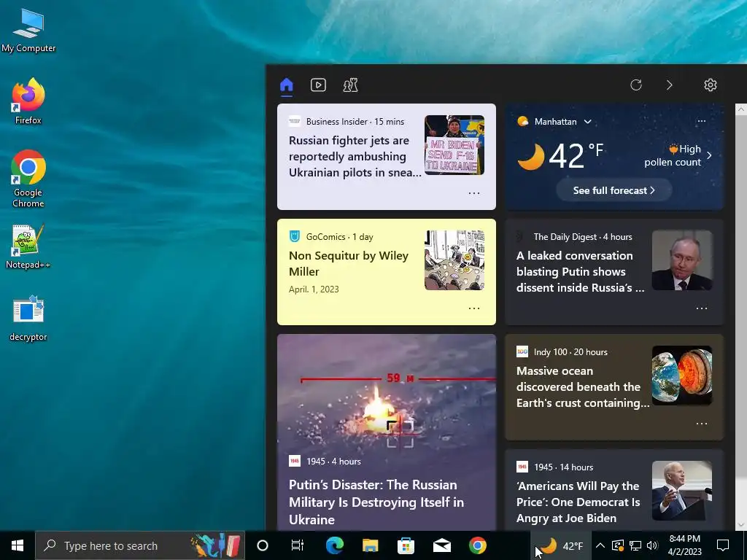Open the Windows Start menu
Viewport: 747px width, 560px height.
18,545
